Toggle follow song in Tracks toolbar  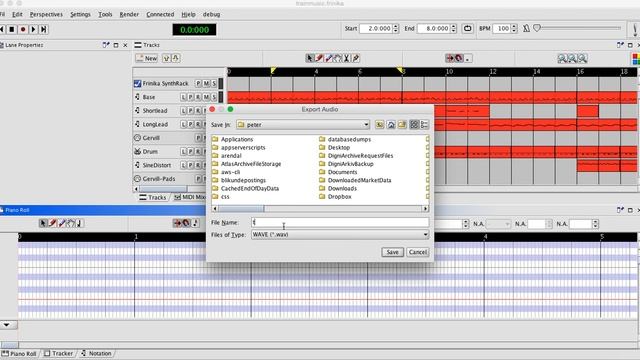click(x=449, y=58)
